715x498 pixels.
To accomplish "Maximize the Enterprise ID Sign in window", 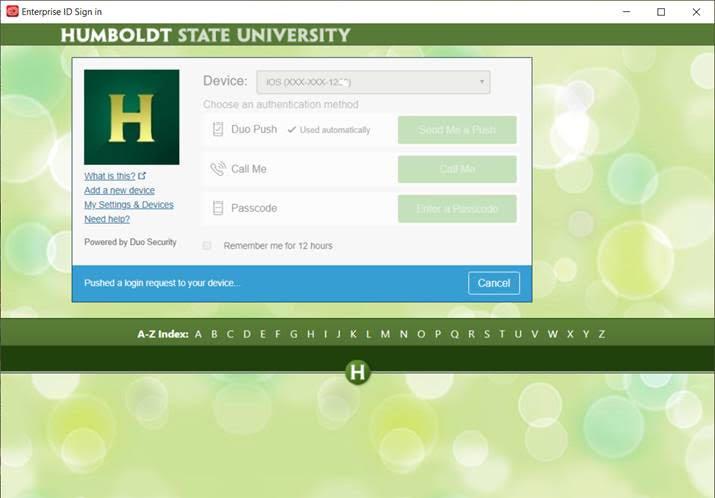I will (x=661, y=12).
